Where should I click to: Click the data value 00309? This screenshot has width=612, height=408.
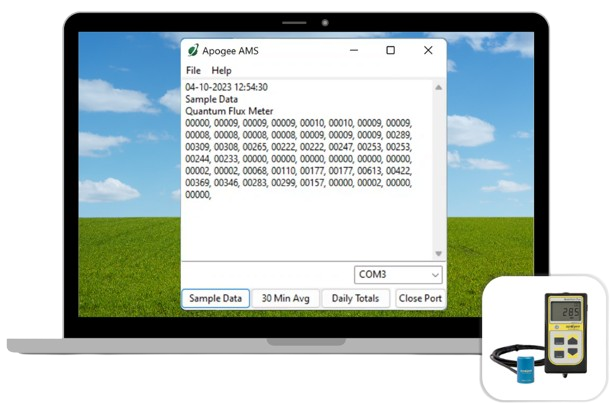point(197,147)
